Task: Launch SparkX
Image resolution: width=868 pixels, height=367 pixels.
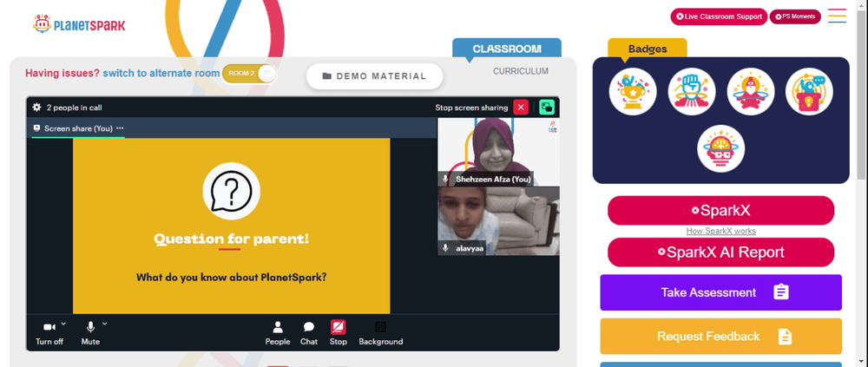Action: pos(720,210)
